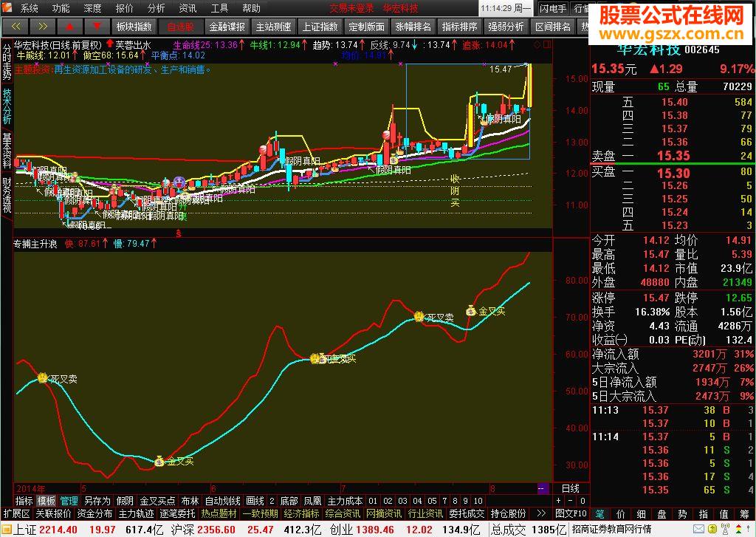Click the traffic-light arrows icon in status bar

tap(738, 530)
